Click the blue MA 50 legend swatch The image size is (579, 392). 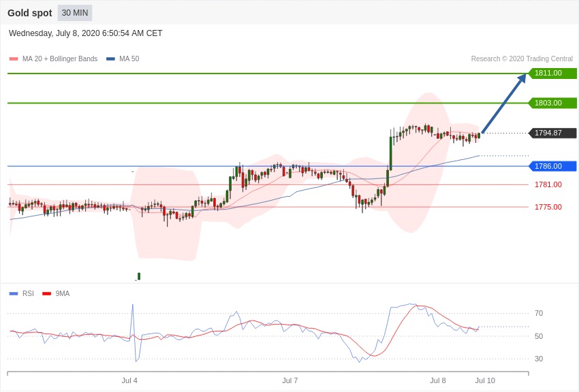click(x=110, y=59)
